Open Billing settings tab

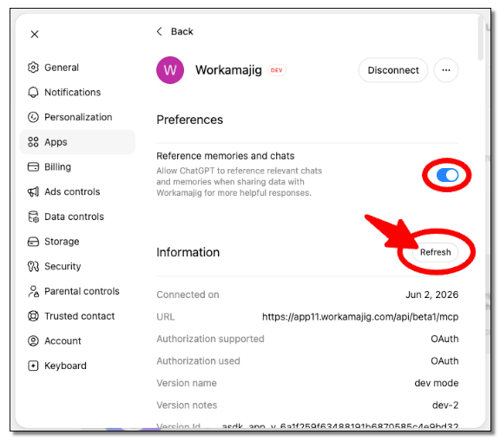click(77, 167)
